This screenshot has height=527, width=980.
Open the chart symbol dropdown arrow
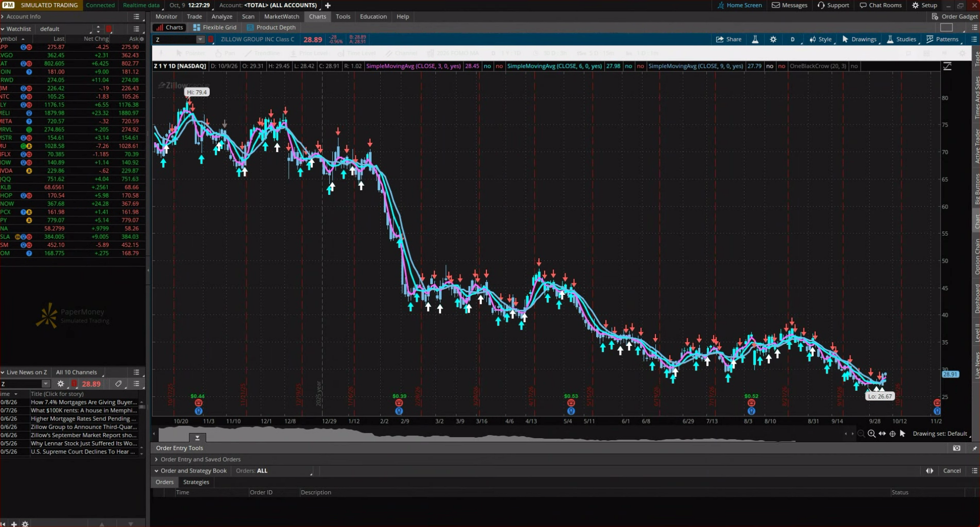pos(201,39)
